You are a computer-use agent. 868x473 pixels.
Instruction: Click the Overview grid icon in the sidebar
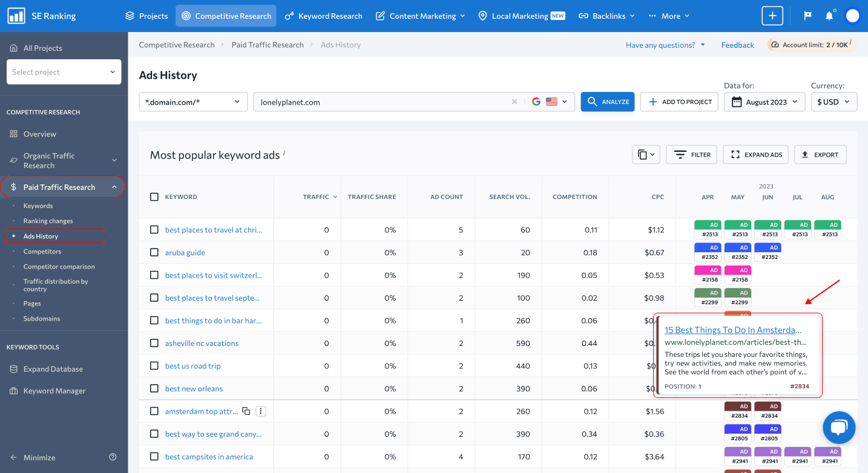pos(14,134)
